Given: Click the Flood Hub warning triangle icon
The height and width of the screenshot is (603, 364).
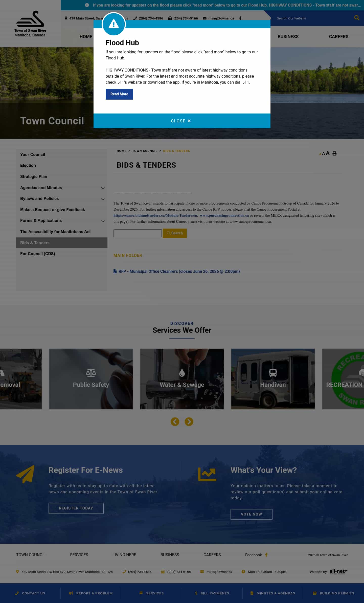Looking at the screenshot, I should point(113,24).
